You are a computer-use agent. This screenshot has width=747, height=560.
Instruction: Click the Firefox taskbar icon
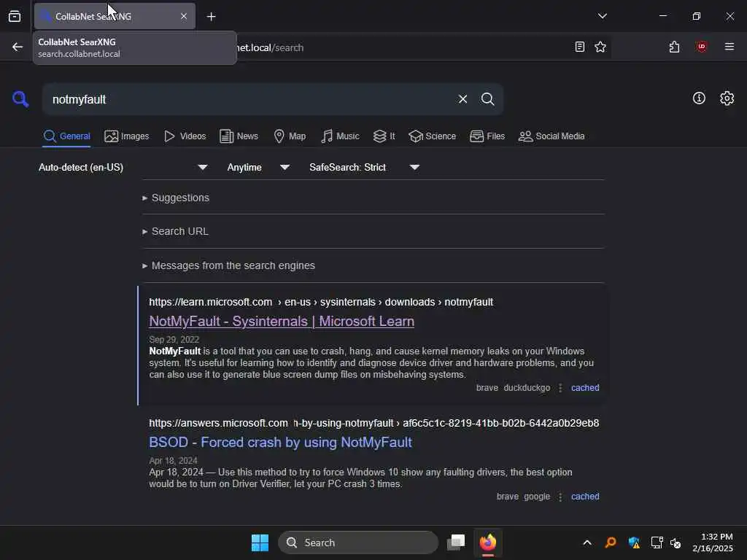[x=488, y=542]
